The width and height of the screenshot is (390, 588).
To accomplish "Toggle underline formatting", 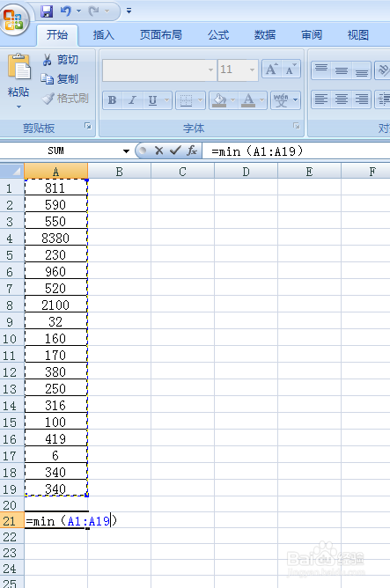I will 152,100.
